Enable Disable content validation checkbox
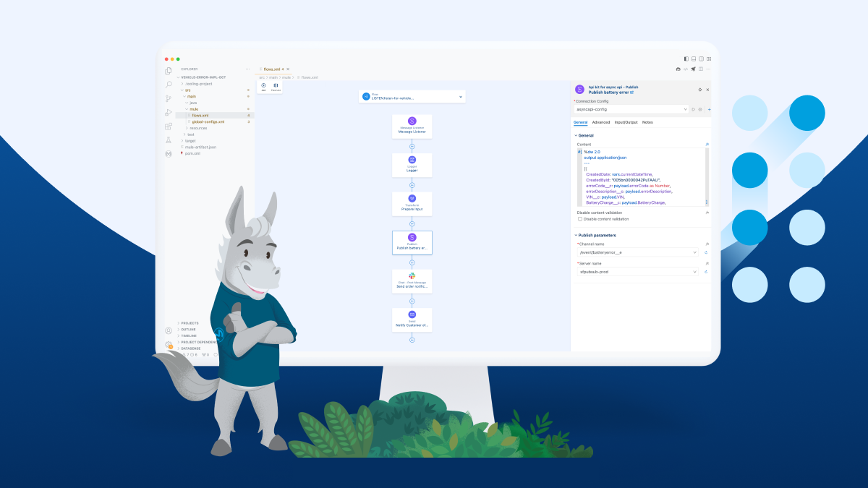This screenshot has height=488, width=868. (x=579, y=219)
